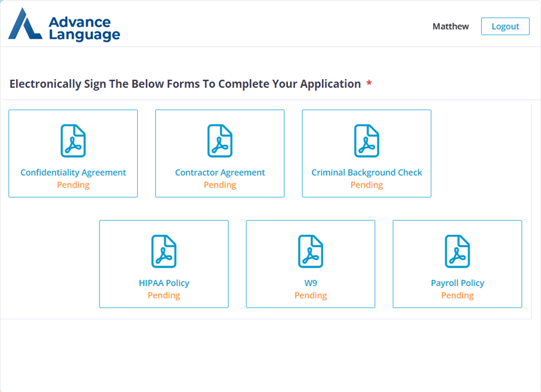
Task: Click Pending status under Payroll Policy
Action: coord(457,296)
